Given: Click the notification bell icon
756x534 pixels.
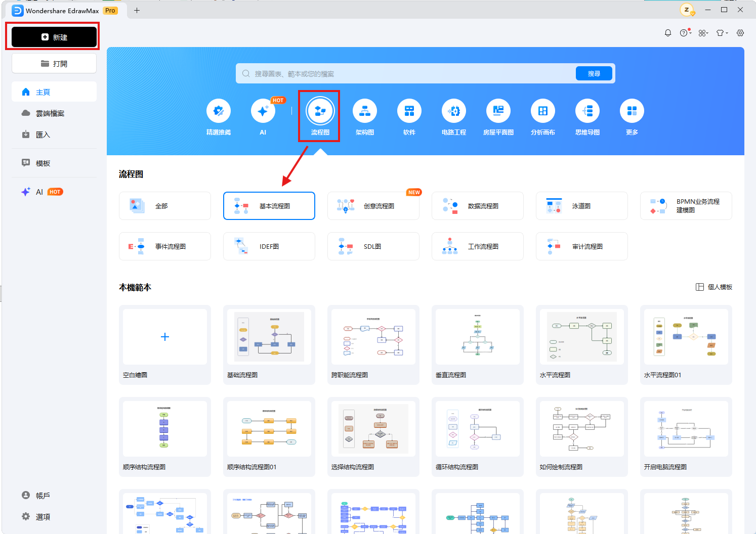Looking at the screenshot, I should coord(668,33).
